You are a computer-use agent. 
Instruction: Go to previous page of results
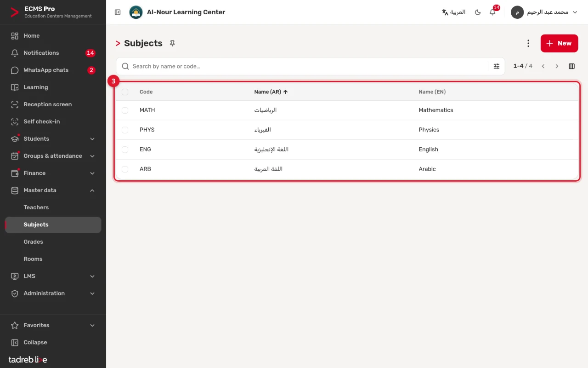click(x=543, y=66)
